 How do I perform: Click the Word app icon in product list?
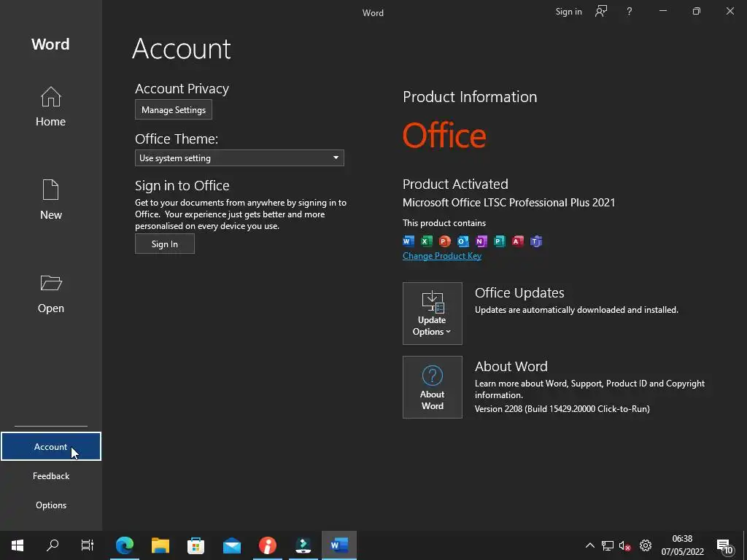409,241
